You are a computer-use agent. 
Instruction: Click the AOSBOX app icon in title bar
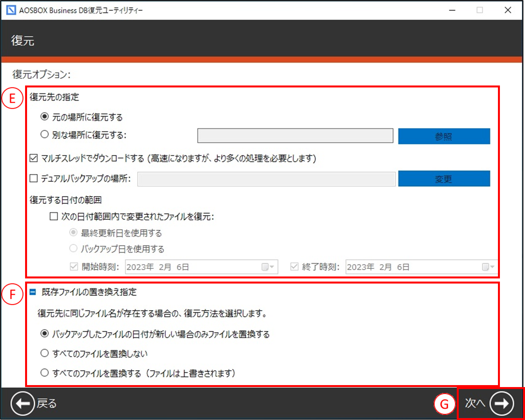(x=11, y=10)
